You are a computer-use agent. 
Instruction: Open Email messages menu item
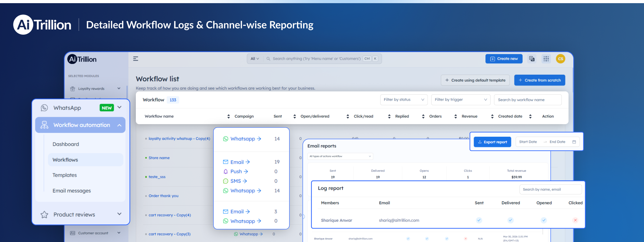coord(72,191)
